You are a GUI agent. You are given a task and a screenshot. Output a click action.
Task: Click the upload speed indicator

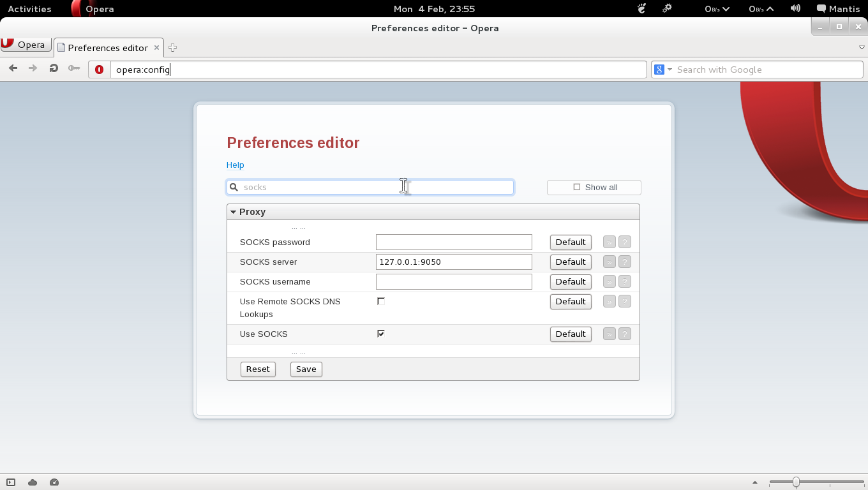pos(761,9)
